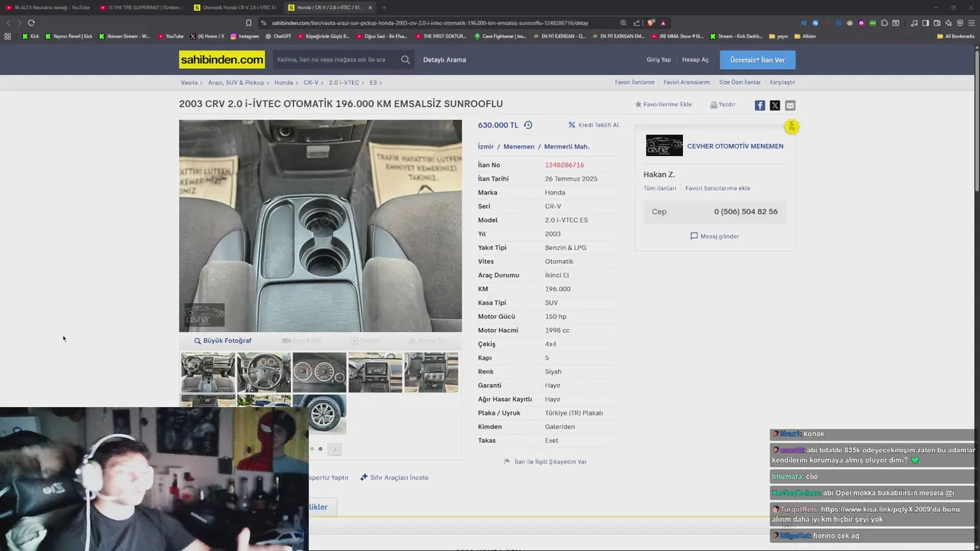Click Favori Satıcılarıma ekle link
The height and width of the screenshot is (551, 980).
[717, 188]
